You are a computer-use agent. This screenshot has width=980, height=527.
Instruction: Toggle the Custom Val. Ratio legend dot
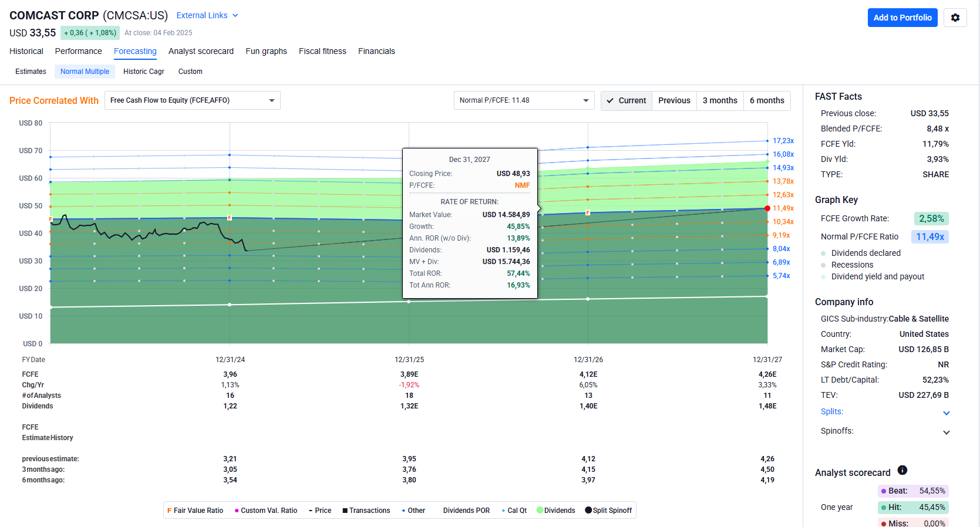tap(237, 511)
